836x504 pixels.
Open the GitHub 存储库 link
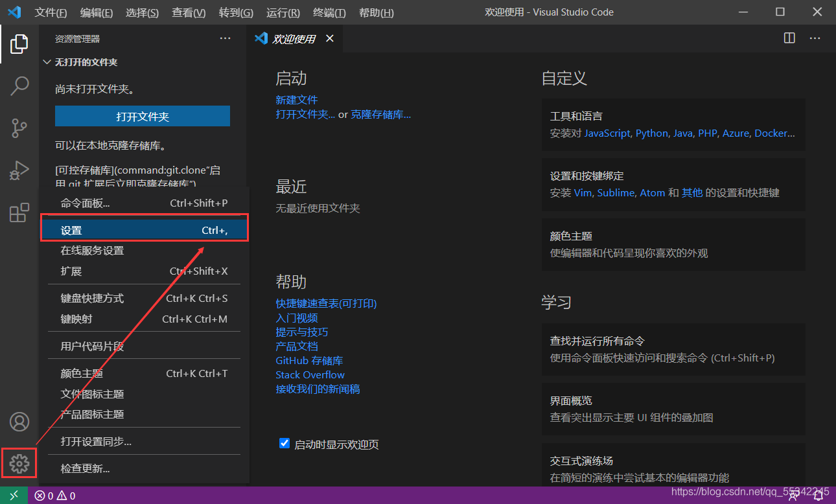point(309,360)
